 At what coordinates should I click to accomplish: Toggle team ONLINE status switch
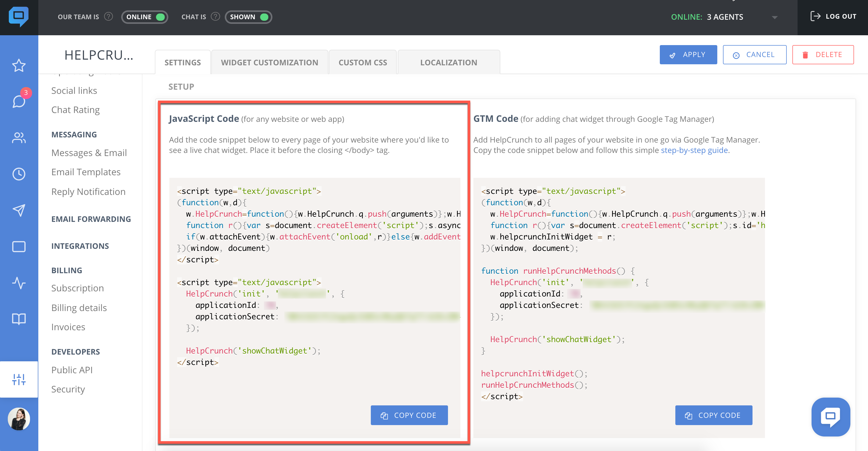pos(144,17)
